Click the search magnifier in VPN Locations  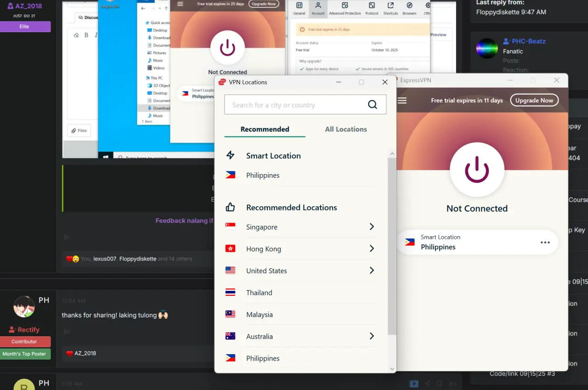(373, 105)
